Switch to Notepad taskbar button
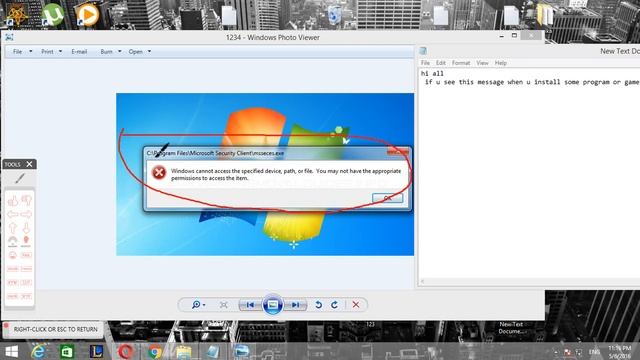Image resolution: width=640 pixels, height=360 pixels. (x=213, y=351)
